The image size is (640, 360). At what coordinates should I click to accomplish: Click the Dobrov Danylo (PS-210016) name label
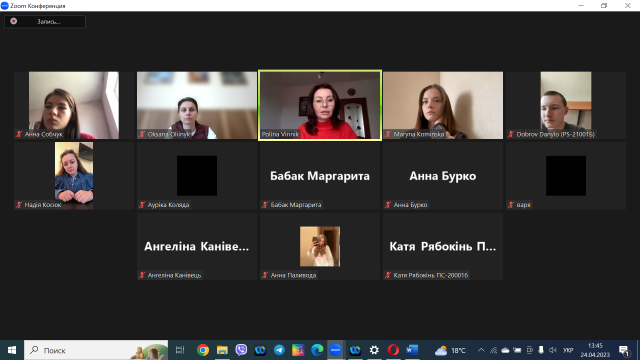click(556, 134)
